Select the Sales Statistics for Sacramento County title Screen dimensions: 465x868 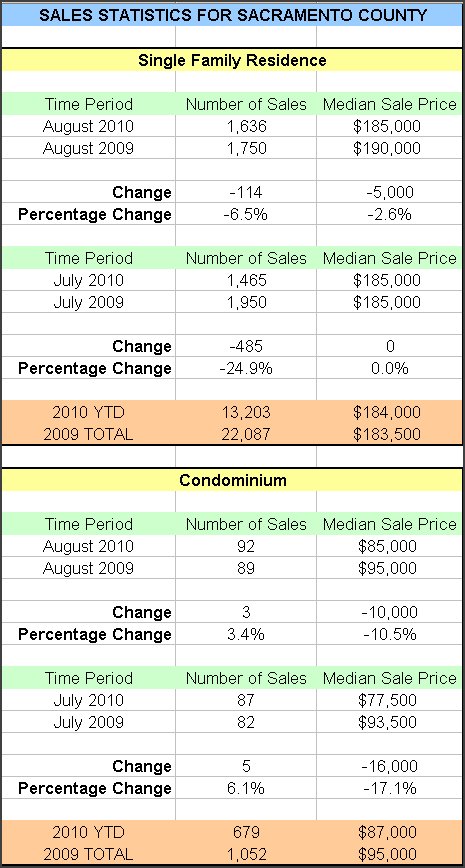[x=232, y=14]
